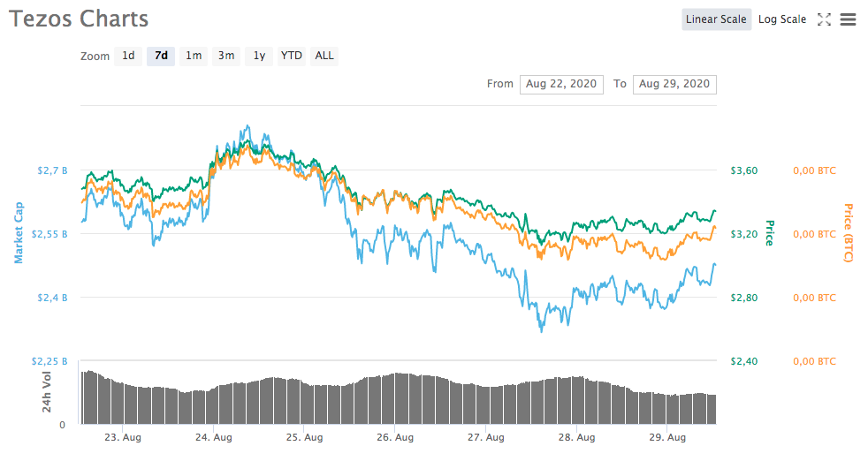Click the $2,7 B axis value
868x461 pixels.
tap(52, 170)
